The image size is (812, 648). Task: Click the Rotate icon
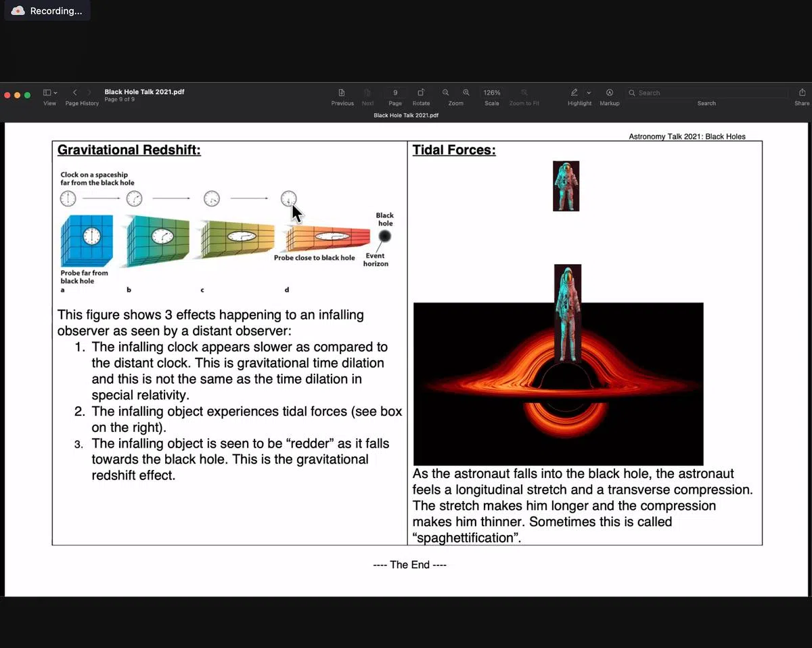click(x=421, y=93)
